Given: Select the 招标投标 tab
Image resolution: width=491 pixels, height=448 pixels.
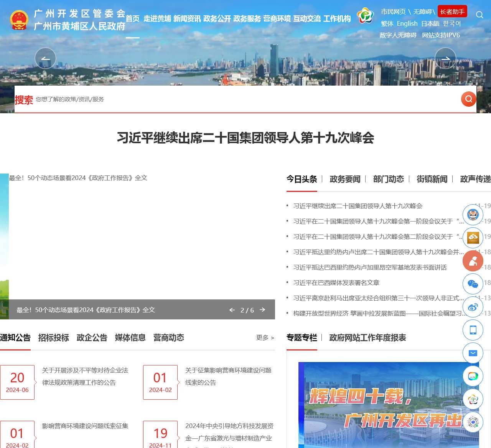Looking at the screenshot, I should point(53,338).
